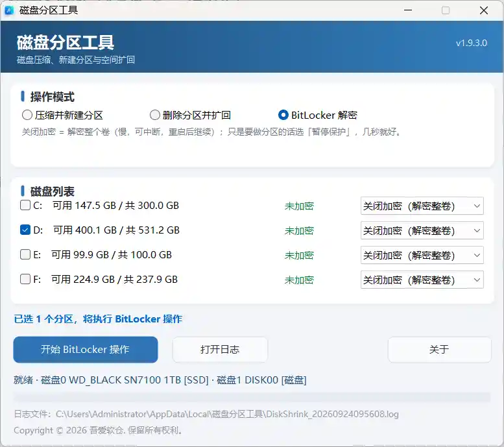Image resolution: width=504 pixels, height=447 pixels.
Task: Click the 磁盘分区工具 header title
Action: click(x=66, y=43)
